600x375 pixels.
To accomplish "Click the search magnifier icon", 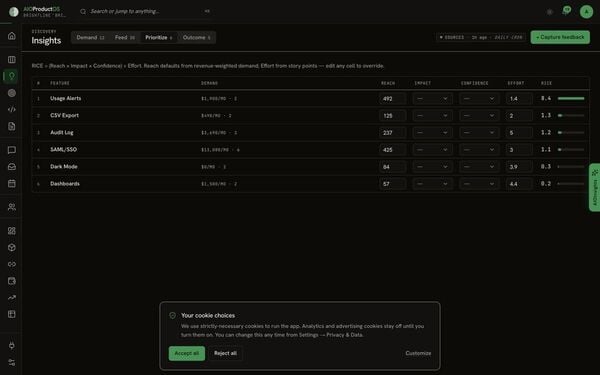I will pyautogui.click(x=83, y=11).
